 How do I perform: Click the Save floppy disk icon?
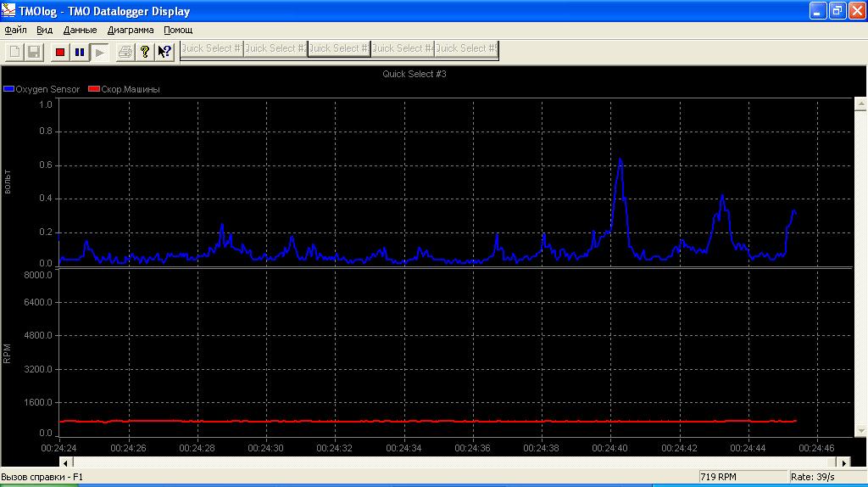pyautogui.click(x=35, y=52)
